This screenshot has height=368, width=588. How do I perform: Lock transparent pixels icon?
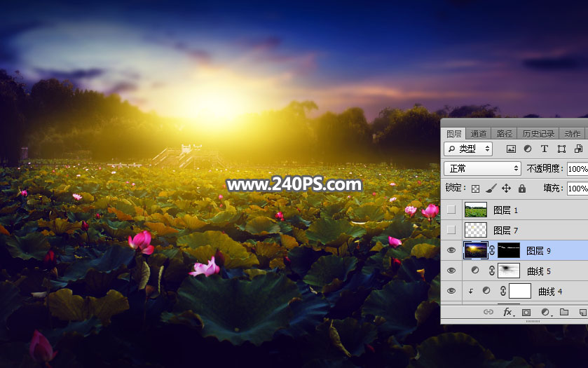point(475,189)
